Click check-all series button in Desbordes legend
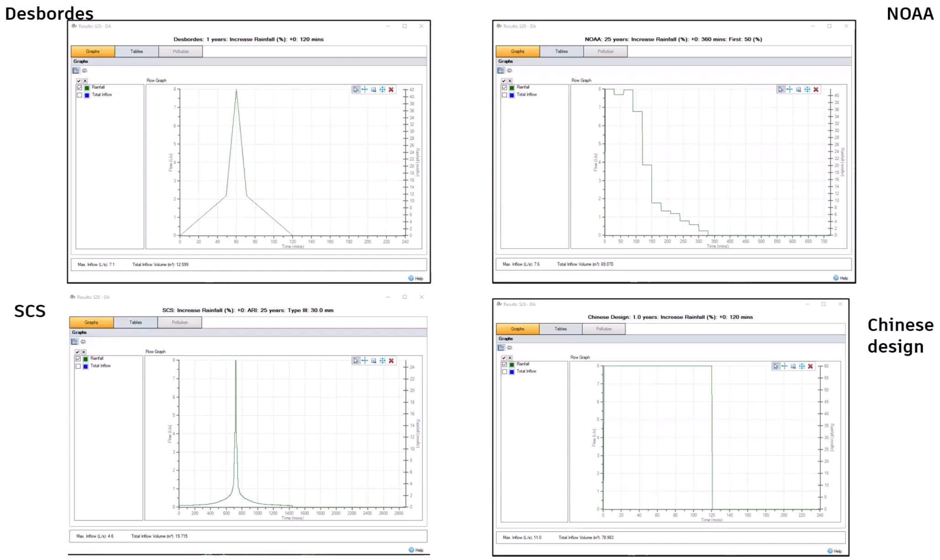 (78, 81)
